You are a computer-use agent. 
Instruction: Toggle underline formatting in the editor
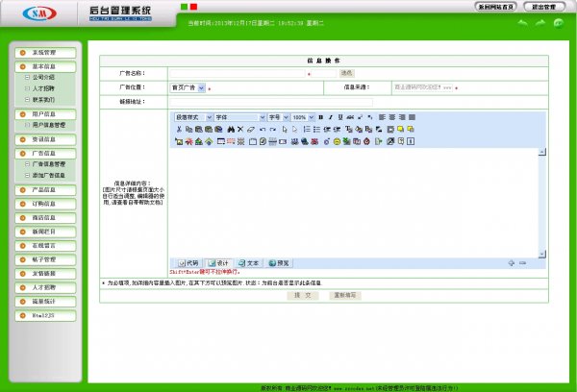(x=340, y=117)
